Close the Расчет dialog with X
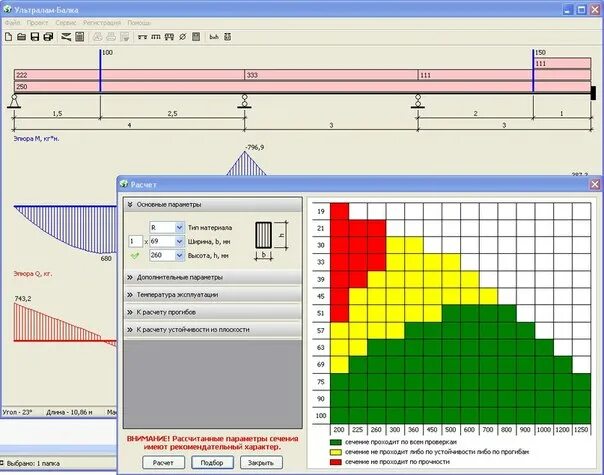Image resolution: width=604 pixels, height=475 pixels. (x=595, y=185)
